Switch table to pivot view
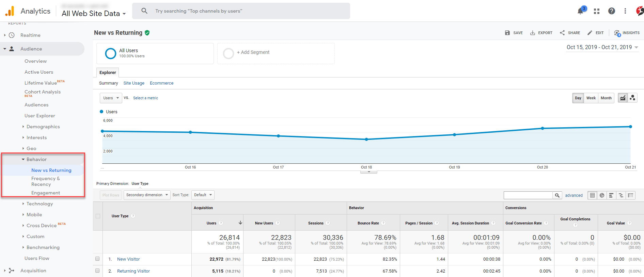 coord(630,195)
